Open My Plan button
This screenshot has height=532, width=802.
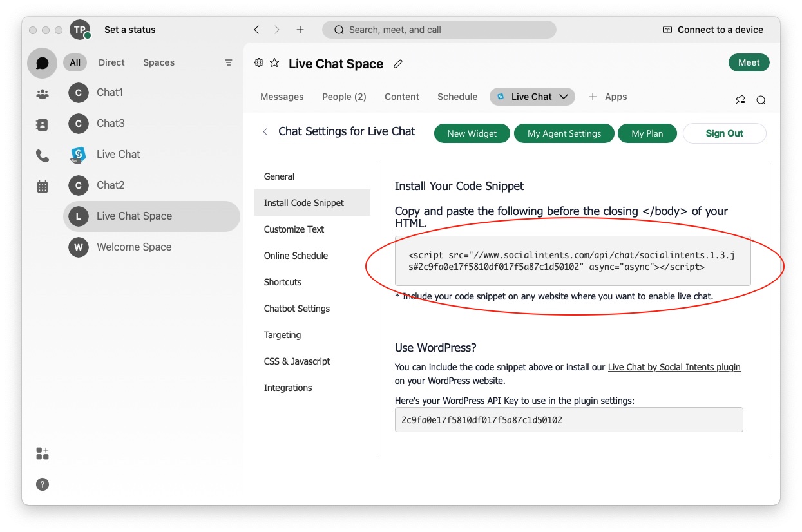[647, 133]
